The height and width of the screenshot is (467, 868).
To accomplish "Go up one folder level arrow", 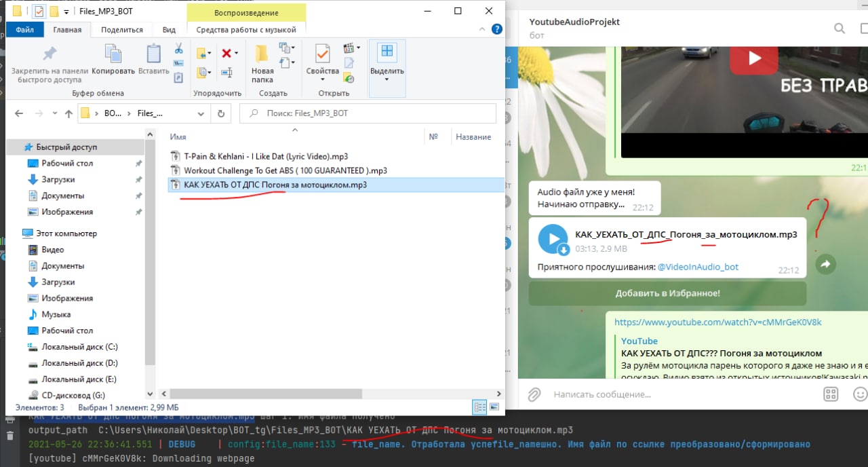I will point(68,114).
